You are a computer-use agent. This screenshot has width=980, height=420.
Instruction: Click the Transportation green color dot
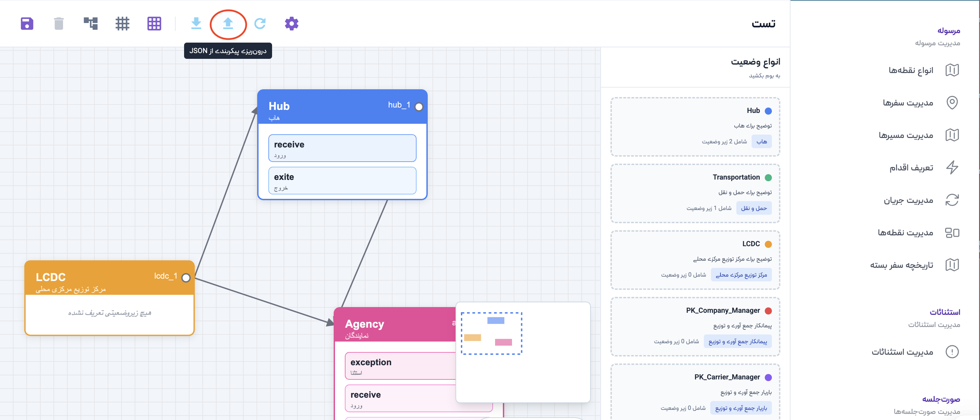point(768,178)
